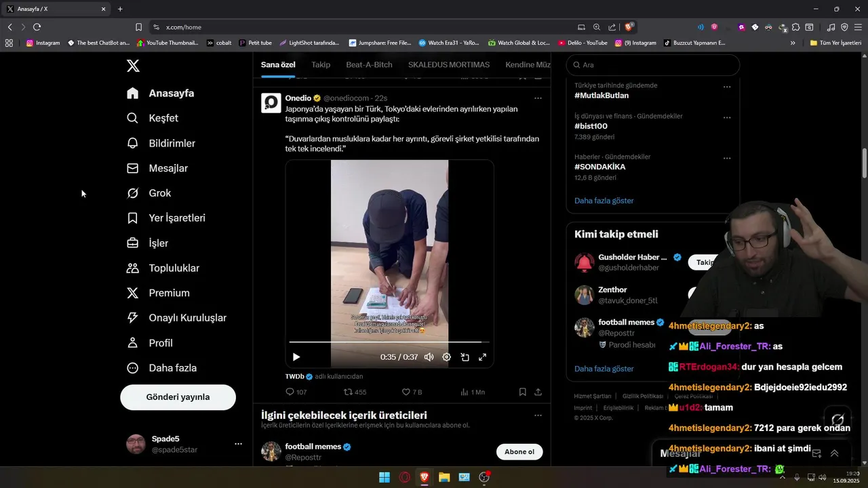868x488 pixels.
Task: Click the Gönderi yayınla button
Action: tap(178, 397)
